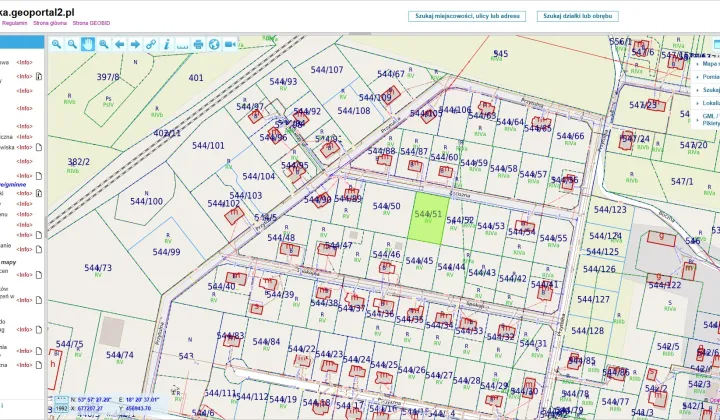Expand the Pomiar item in right panel
Image resolution: width=720 pixels, height=420 pixels.
pyautogui.click(x=709, y=77)
